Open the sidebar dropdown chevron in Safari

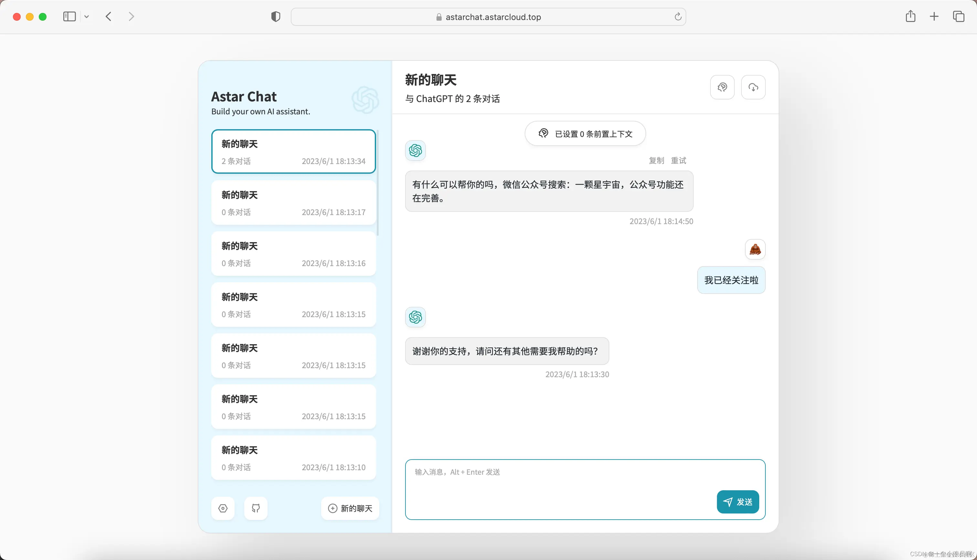[87, 16]
